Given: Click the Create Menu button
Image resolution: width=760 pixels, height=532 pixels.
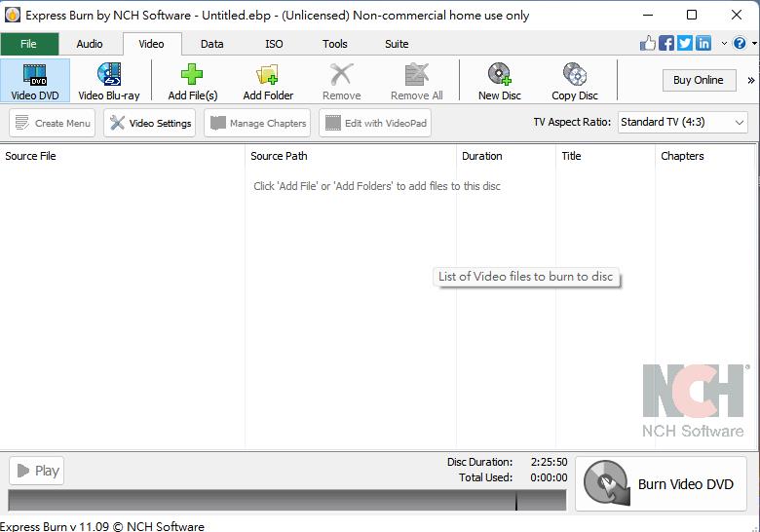Looking at the screenshot, I should pos(53,123).
